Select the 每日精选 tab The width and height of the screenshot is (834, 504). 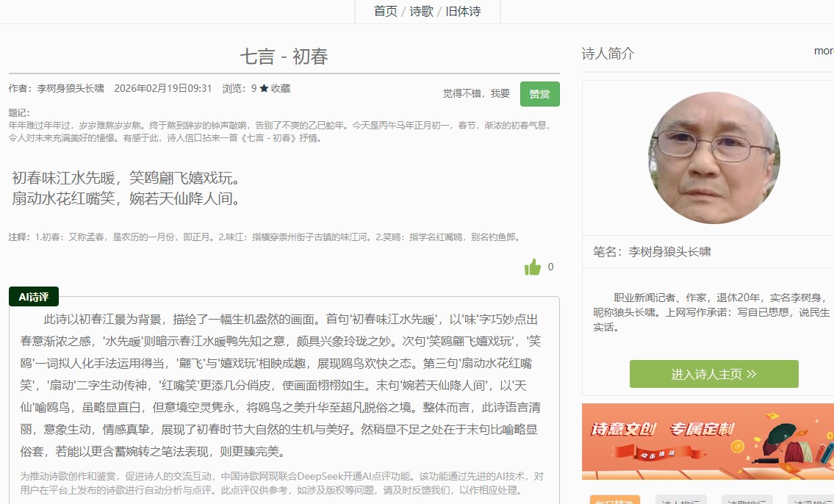614,501
